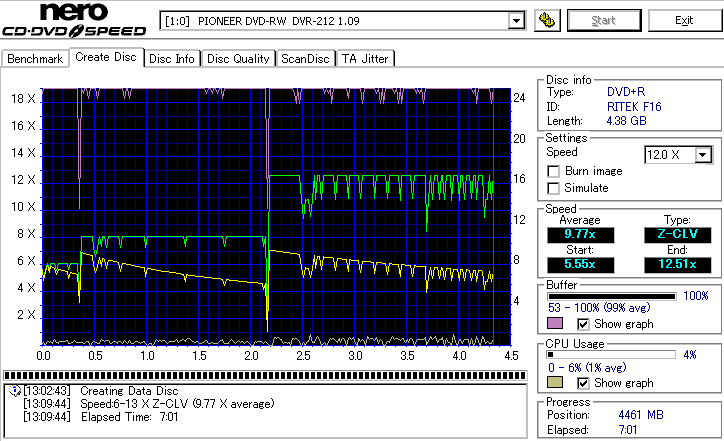Click the Buffer level progress bar
Screen dimensions: 724x441
click(x=611, y=296)
